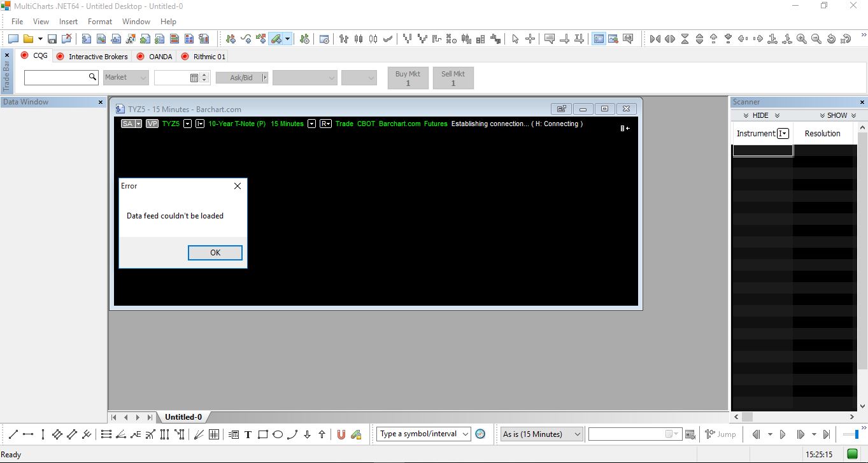Select the Text drawing tool

click(x=248, y=434)
